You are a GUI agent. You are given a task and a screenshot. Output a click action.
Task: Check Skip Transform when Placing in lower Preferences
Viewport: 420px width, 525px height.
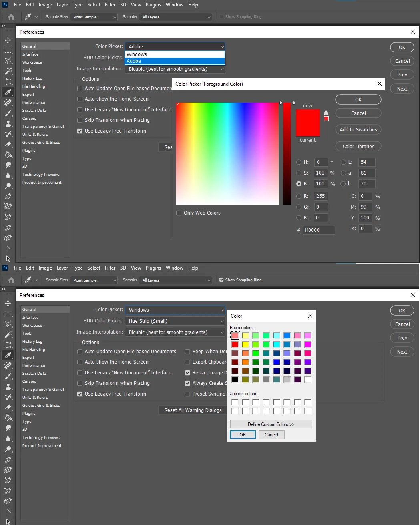(x=80, y=383)
